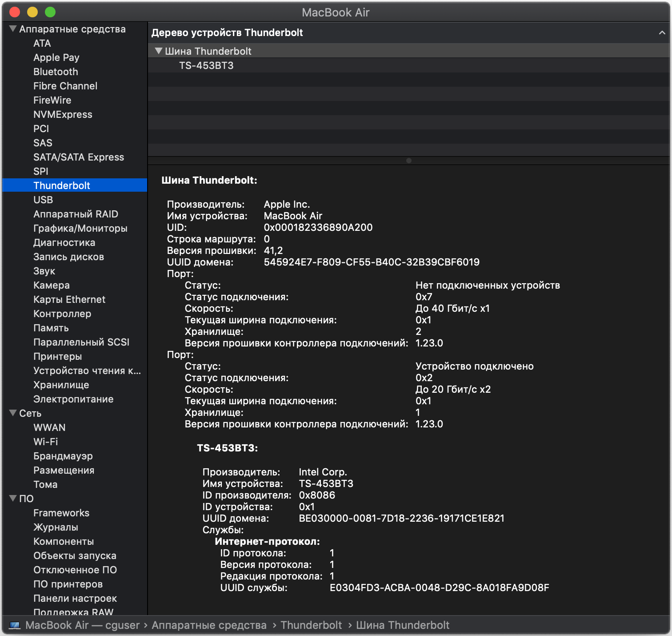Click Thunderbolt breadcrumb in the path bar
The image size is (672, 636).
(x=311, y=625)
